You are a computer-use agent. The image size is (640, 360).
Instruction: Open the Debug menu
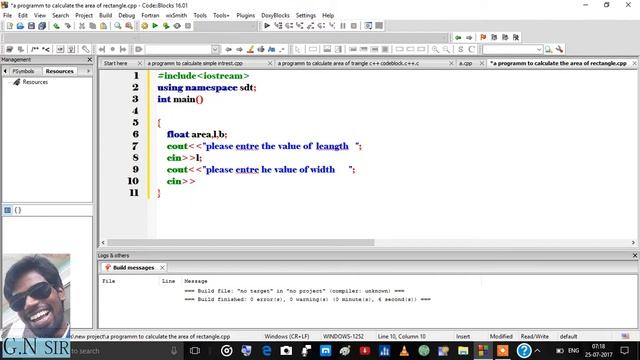pos(127,16)
